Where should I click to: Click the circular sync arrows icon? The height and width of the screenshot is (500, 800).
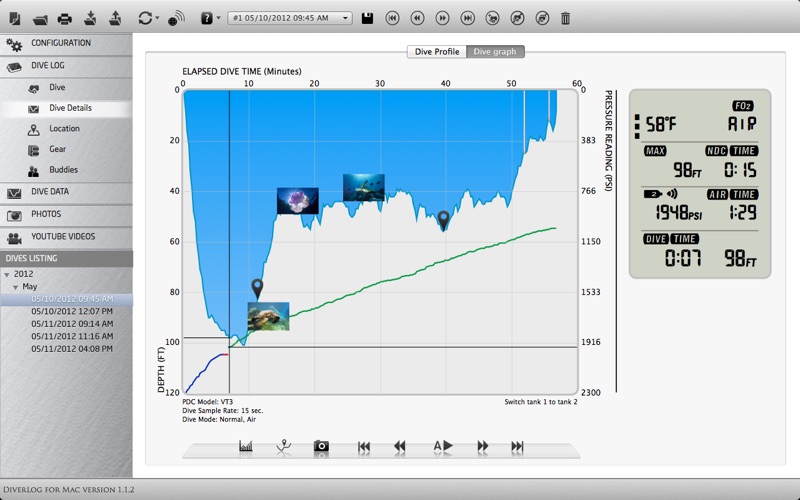click(145, 18)
